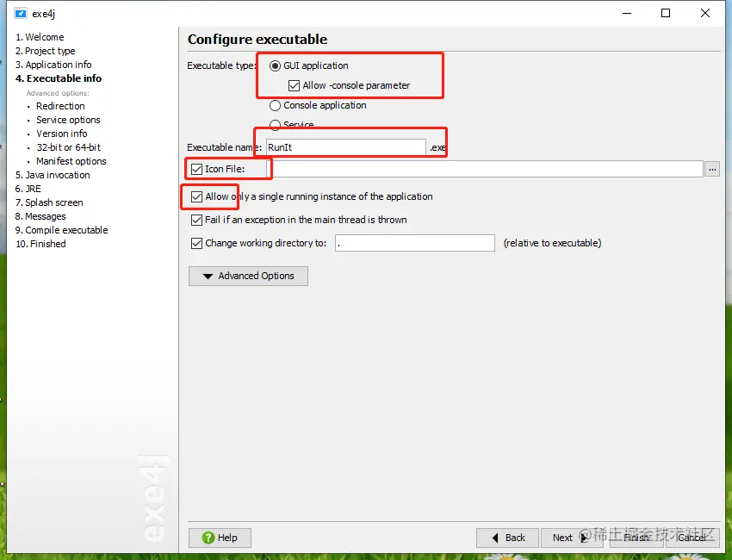Expand the Advanced Options dropdown button
Viewport: 732px width, 560px height.
pyautogui.click(x=248, y=276)
